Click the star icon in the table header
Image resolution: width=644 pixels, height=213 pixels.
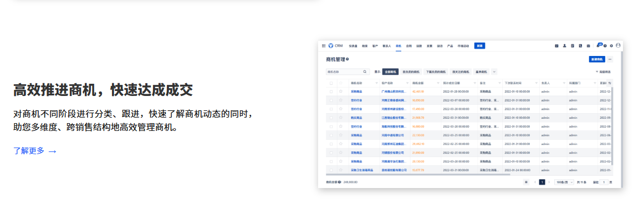340,83
